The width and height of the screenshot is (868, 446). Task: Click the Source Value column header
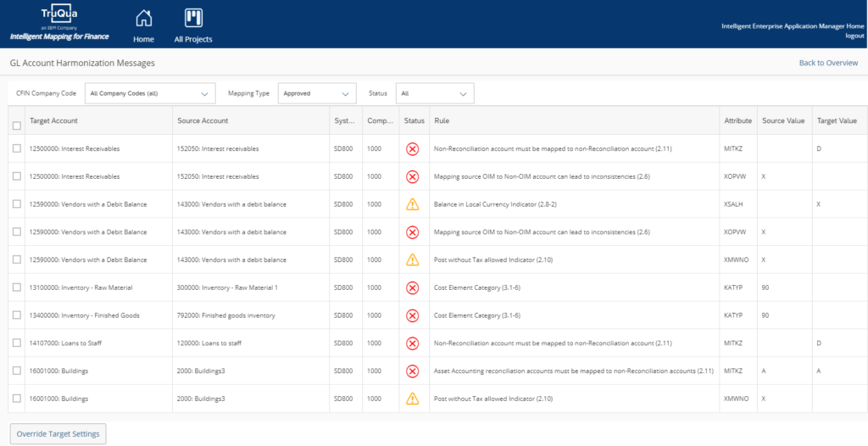(x=783, y=120)
